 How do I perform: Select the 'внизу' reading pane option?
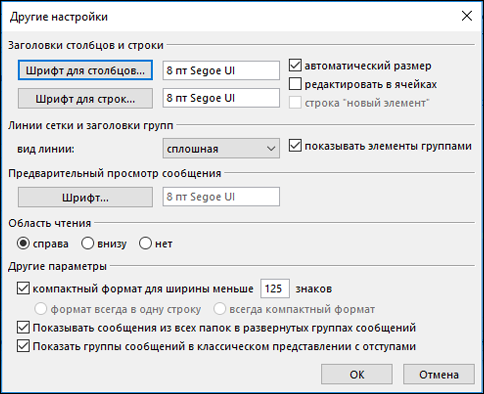(87, 243)
